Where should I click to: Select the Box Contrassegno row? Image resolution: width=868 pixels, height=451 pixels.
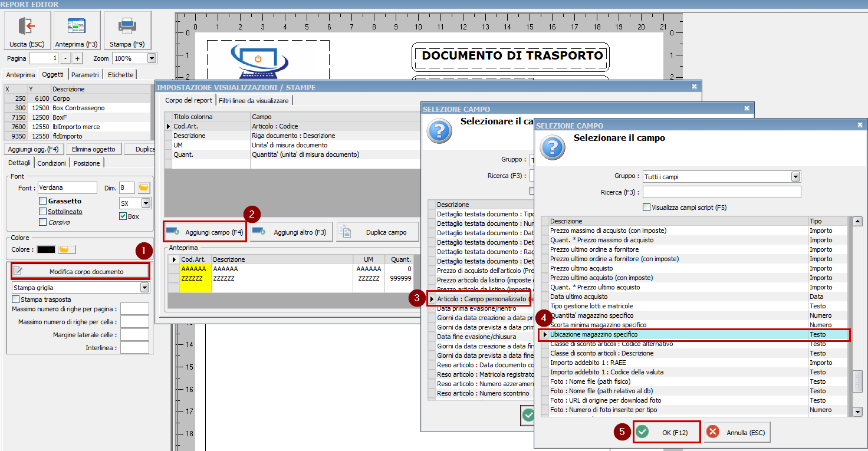pyautogui.click(x=77, y=108)
